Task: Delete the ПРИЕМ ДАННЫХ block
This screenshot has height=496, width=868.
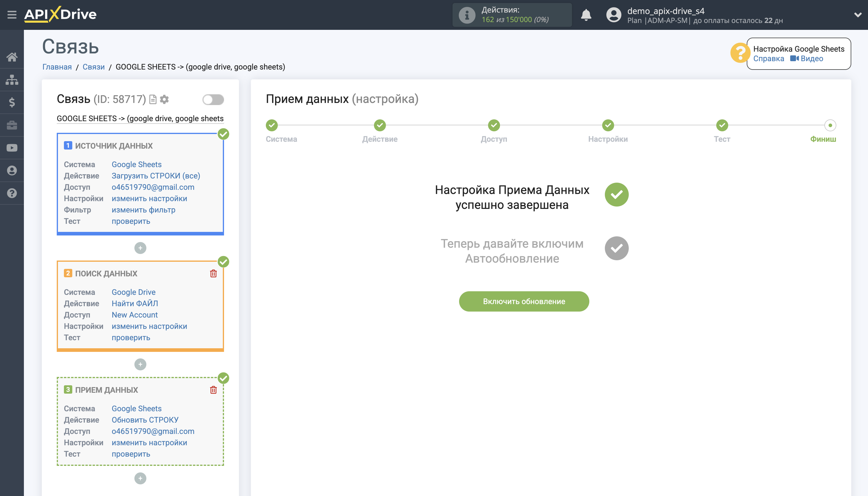Action: [214, 390]
